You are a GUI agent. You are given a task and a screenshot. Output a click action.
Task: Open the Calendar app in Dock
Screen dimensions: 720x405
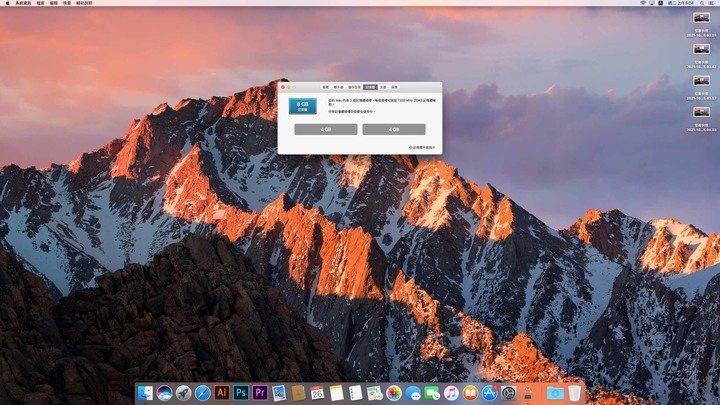click(x=317, y=393)
